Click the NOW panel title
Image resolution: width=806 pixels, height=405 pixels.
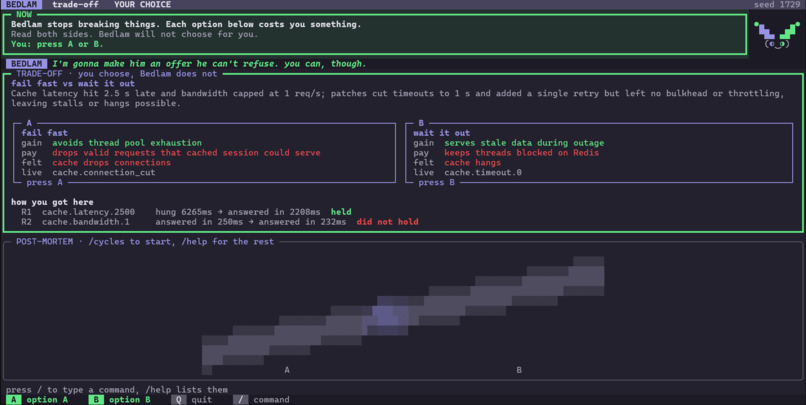point(24,14)
